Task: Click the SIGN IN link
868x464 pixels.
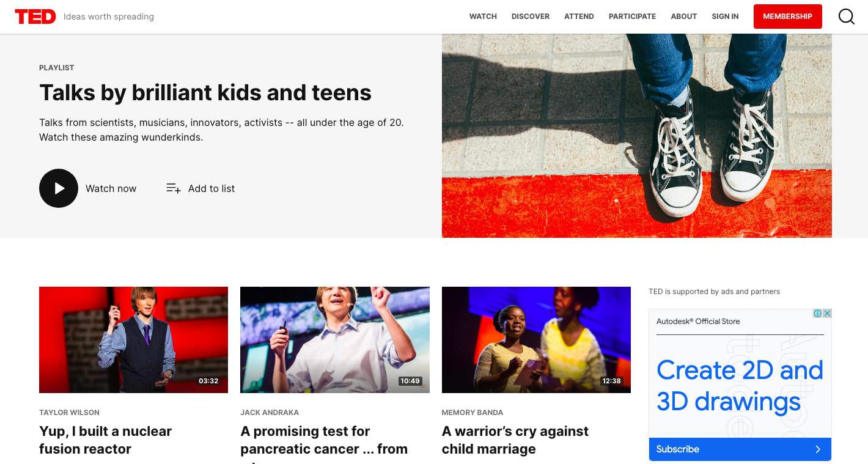Action: pos(725,17)
